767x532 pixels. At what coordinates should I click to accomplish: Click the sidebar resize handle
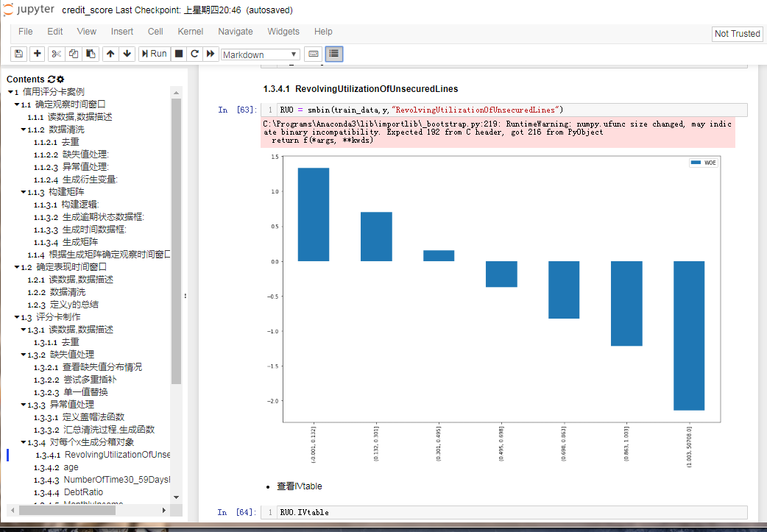click(x=185, y=296)
